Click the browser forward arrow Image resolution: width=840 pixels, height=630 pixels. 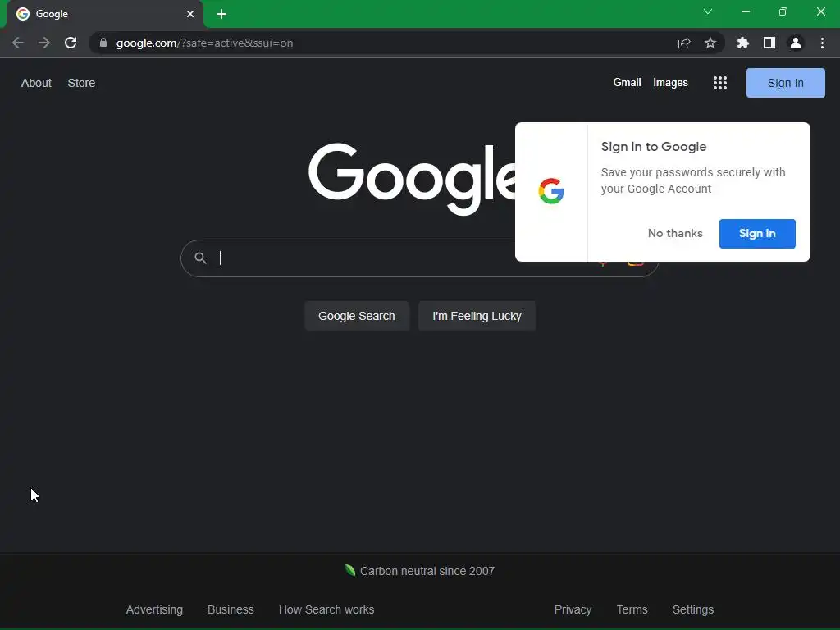[x=44, y=43]
